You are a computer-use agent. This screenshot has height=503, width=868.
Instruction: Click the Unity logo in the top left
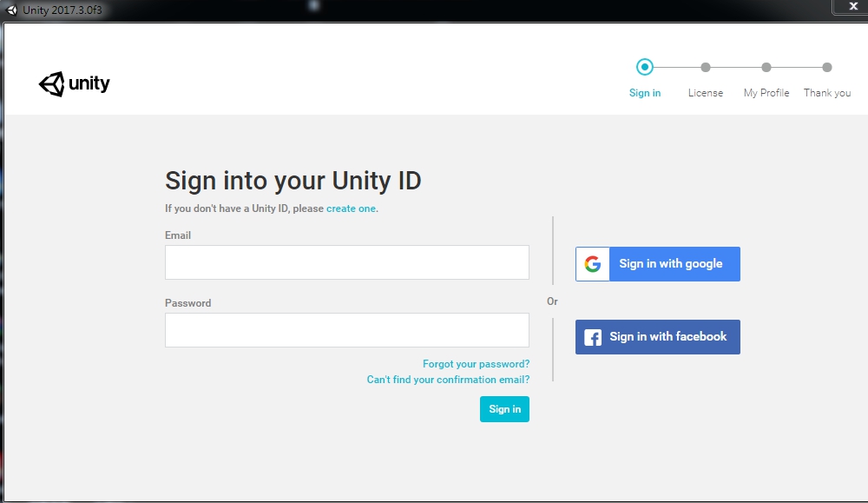click(x=74, y=83)
